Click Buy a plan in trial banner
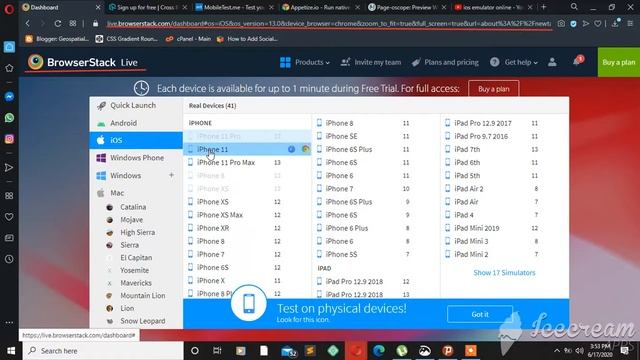 [x=493, y=89]
